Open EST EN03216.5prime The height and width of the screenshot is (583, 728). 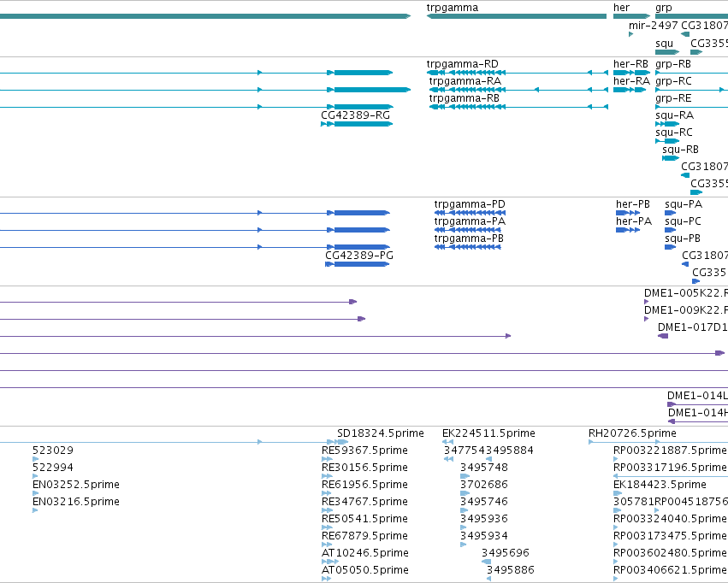pyautogui.click(x=76, y=502)
